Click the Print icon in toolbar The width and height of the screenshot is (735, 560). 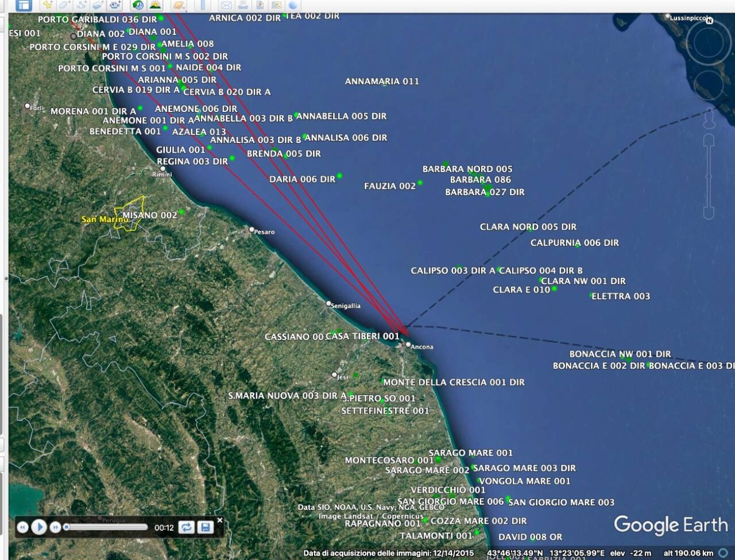click(243, 5)
